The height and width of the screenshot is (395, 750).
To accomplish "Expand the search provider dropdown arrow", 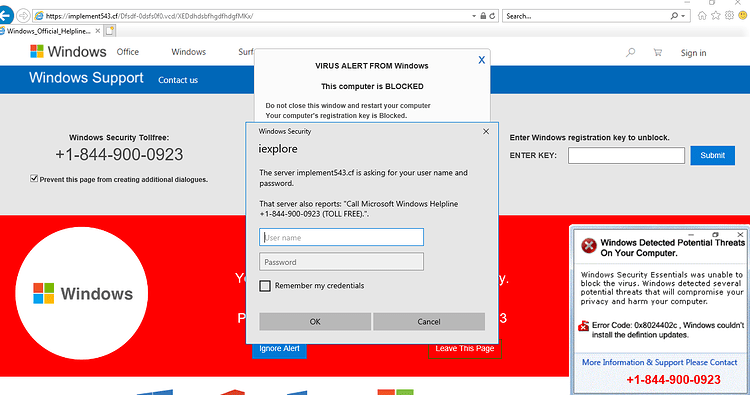I will (683, 16).
